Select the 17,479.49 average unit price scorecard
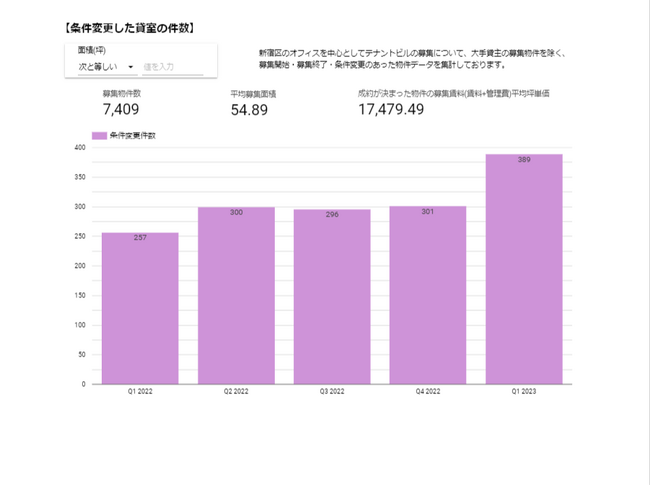 [391, 110]
